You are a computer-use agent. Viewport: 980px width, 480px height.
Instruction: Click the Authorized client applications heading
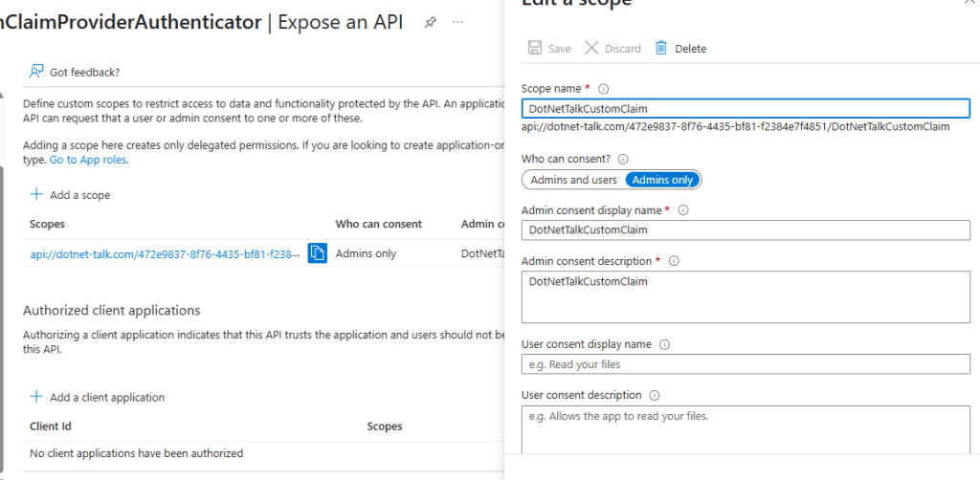(111, 310)
